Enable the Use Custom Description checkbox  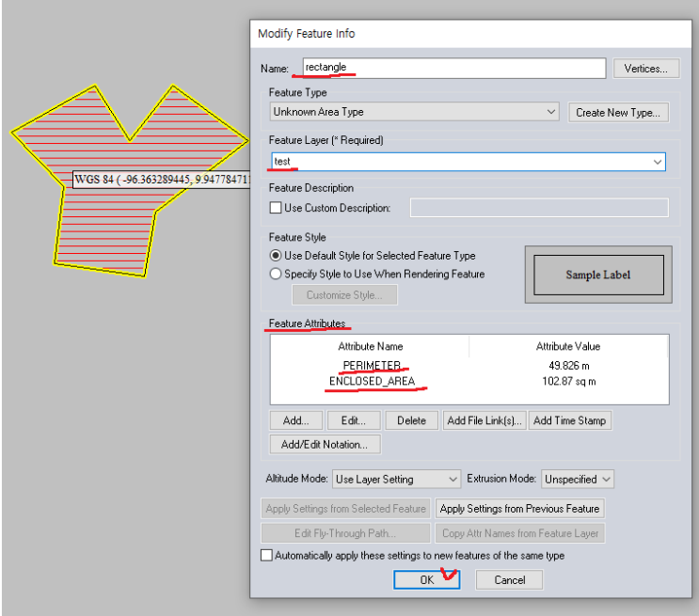[276, 208]
